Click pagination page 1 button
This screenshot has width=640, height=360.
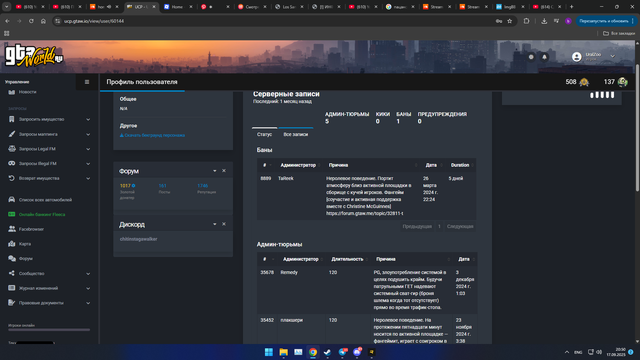439,227
